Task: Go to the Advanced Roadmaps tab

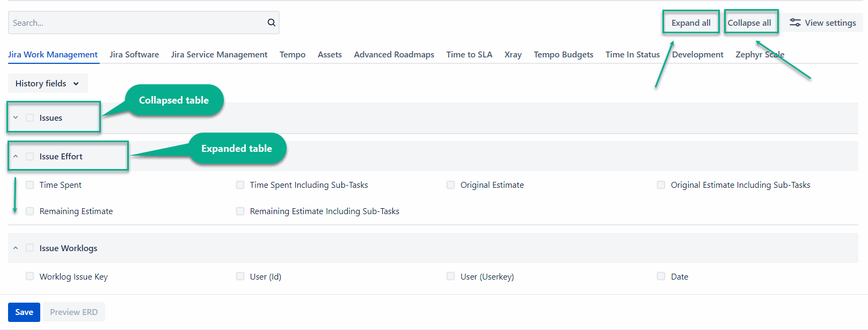Action: point(393,54)
